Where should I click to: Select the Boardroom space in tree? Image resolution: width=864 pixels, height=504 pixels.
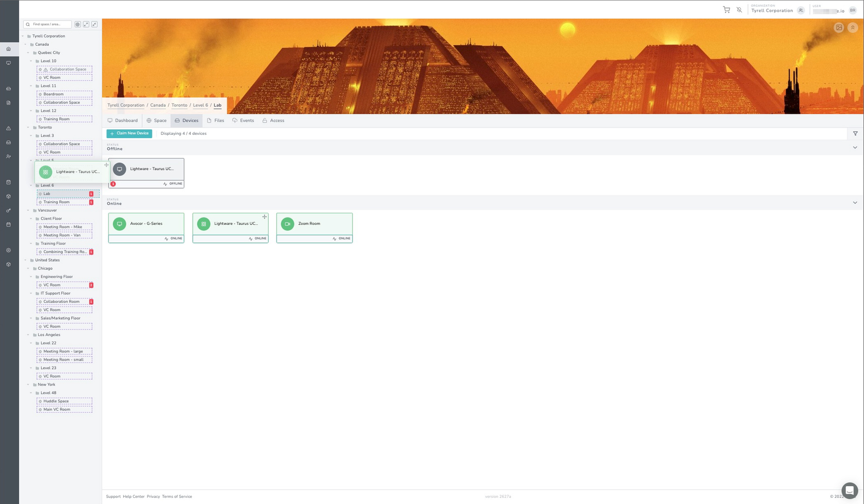point(64,94)
